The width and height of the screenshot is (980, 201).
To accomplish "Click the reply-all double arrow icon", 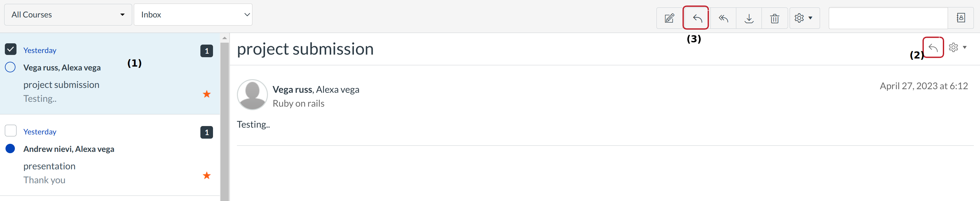I will (723, 18).
